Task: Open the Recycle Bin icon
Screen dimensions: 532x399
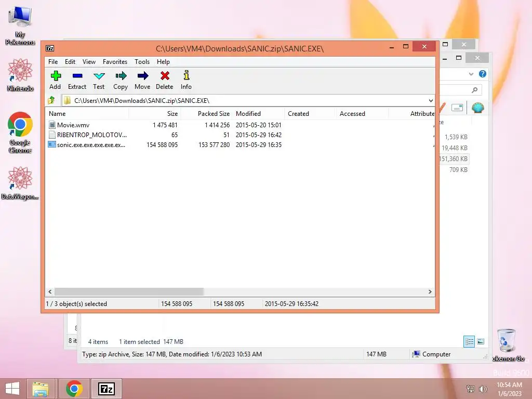Action: (507, 341)
